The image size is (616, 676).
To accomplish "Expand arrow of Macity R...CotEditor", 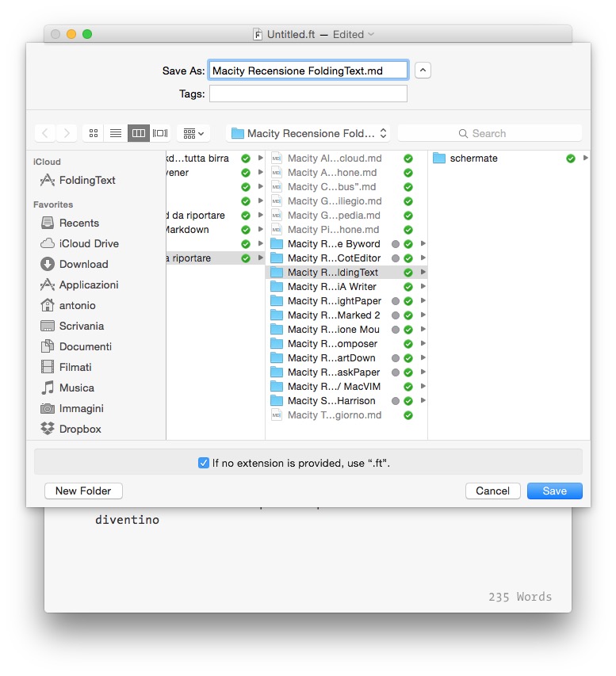I will tap(423, 258).
